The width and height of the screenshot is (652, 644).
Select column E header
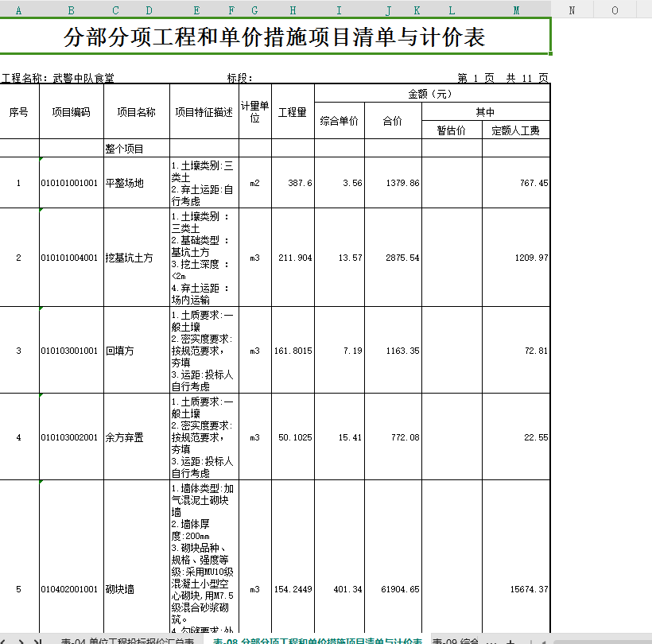tap(196, 11)
